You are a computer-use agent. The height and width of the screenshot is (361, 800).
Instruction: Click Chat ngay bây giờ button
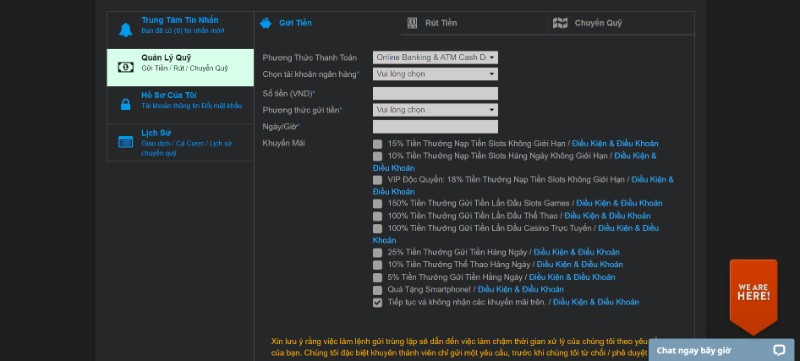pos(721,350)
